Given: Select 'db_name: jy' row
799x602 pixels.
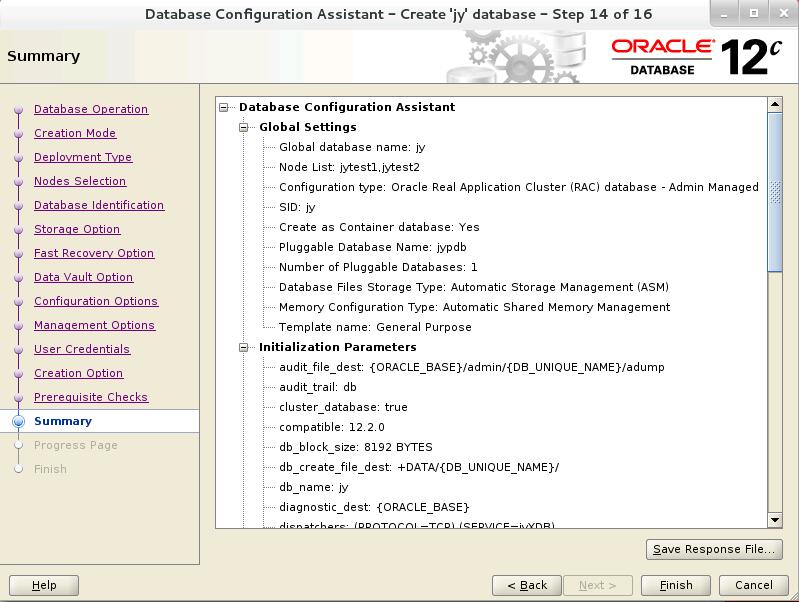Looking at the screenshot, I should tap(314, 487).
